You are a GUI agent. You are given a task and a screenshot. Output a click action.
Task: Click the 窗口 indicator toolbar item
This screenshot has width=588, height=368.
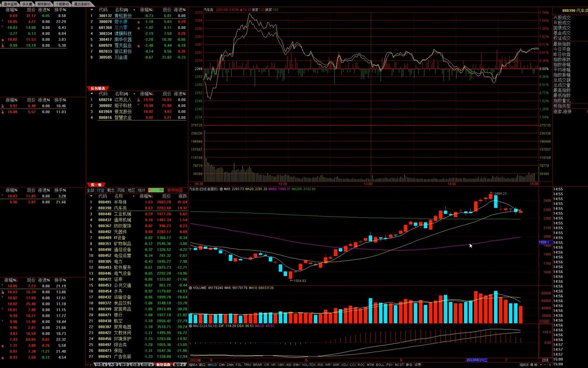coord(202,365)
